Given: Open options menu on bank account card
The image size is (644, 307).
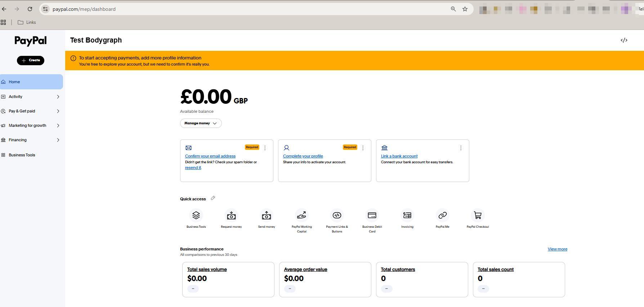Looking at the screenshot, I should (461, 148).
